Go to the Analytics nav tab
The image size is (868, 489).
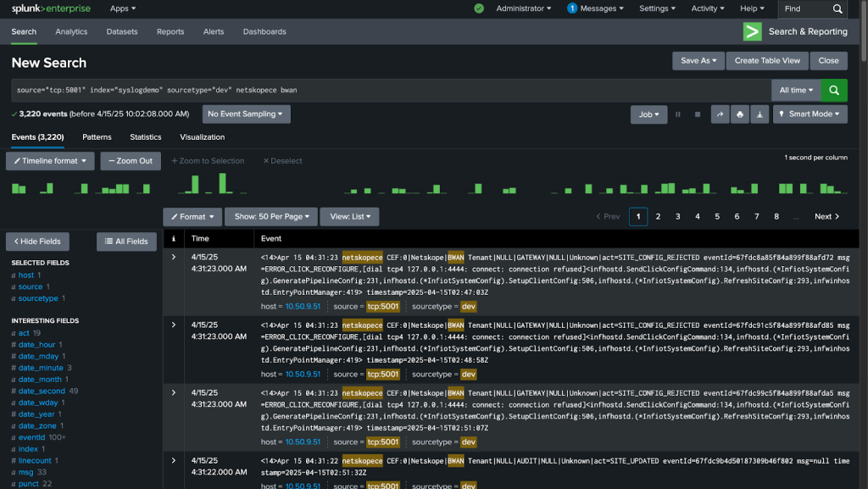tap(71, 31)
